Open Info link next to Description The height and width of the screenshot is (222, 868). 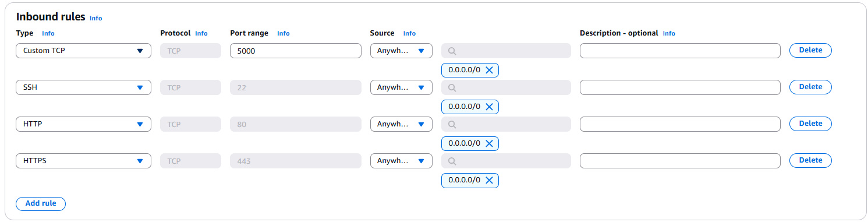(669, 33)
